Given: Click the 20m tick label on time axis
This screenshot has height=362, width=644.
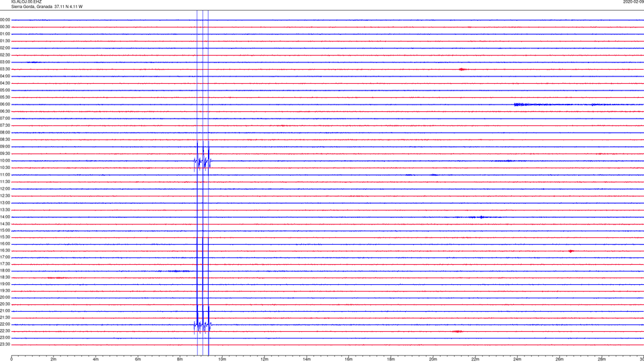Looking at the screenshot, I should [x=433, y=359].
